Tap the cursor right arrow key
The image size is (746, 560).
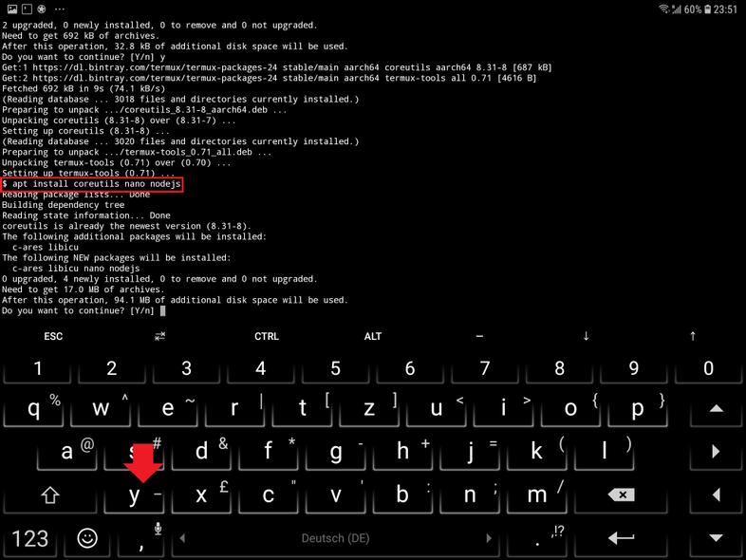(716, 451)
